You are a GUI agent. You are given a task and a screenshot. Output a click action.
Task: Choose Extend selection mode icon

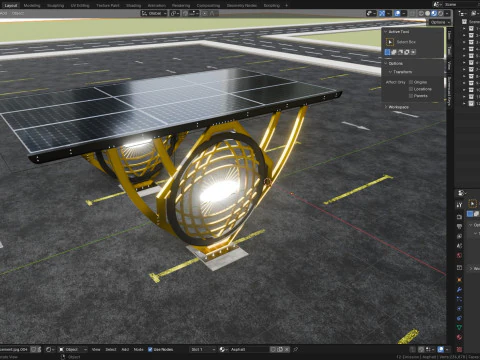394,52
